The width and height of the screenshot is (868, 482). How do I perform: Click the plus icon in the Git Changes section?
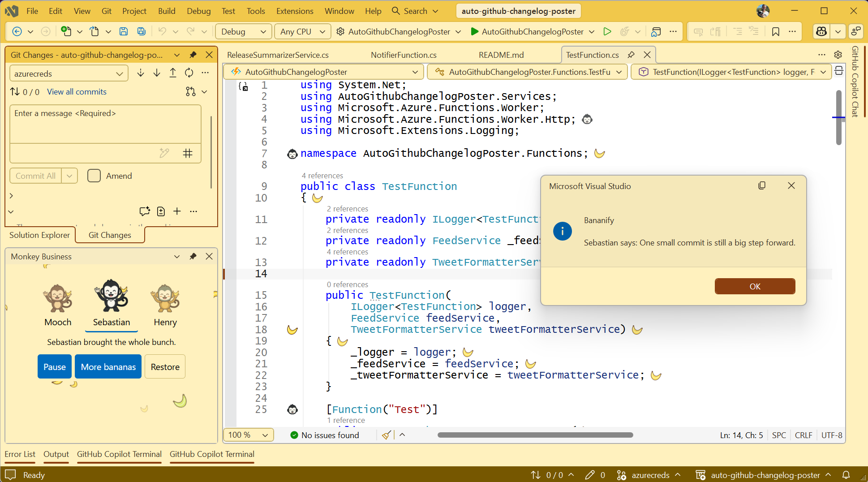[x=177, y=211]
